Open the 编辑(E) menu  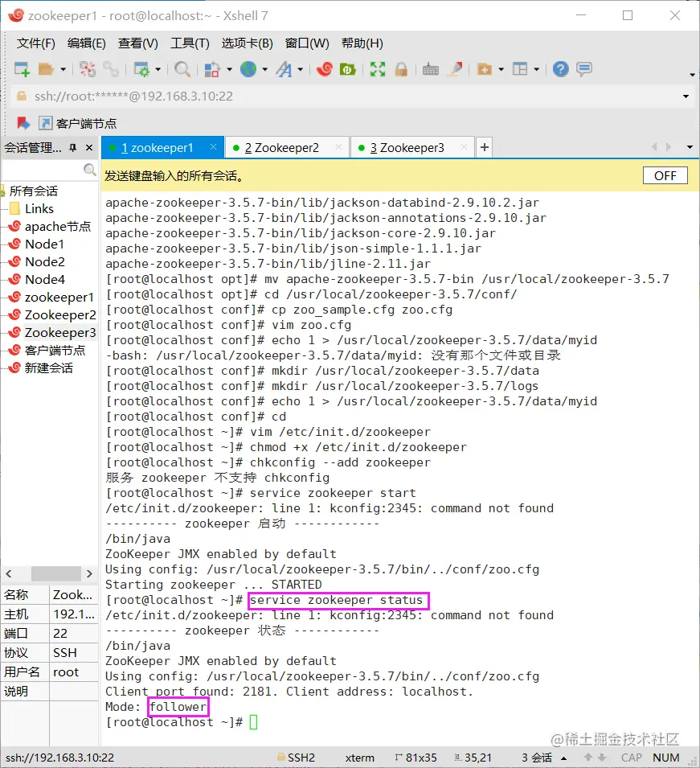tap(87, 43)
